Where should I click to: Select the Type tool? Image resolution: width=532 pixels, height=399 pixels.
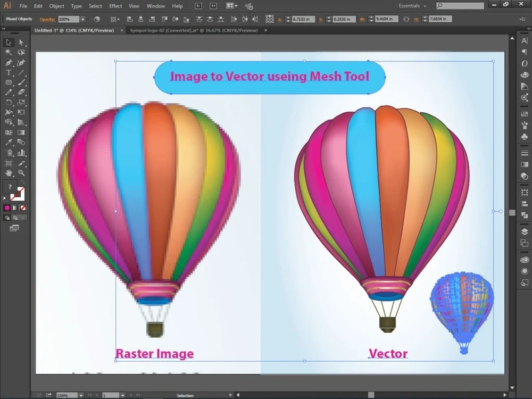(9, 72)
